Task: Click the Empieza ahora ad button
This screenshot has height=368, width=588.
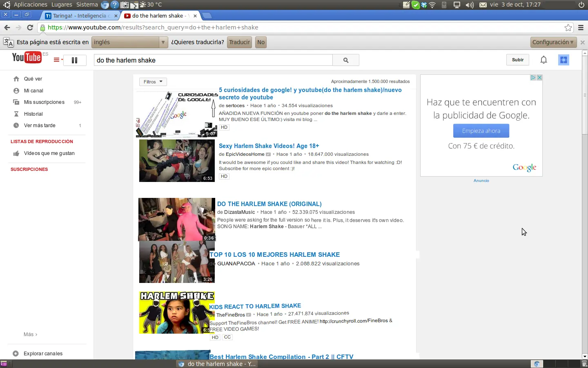Action: pyautogui.click(x=481, y=131)
